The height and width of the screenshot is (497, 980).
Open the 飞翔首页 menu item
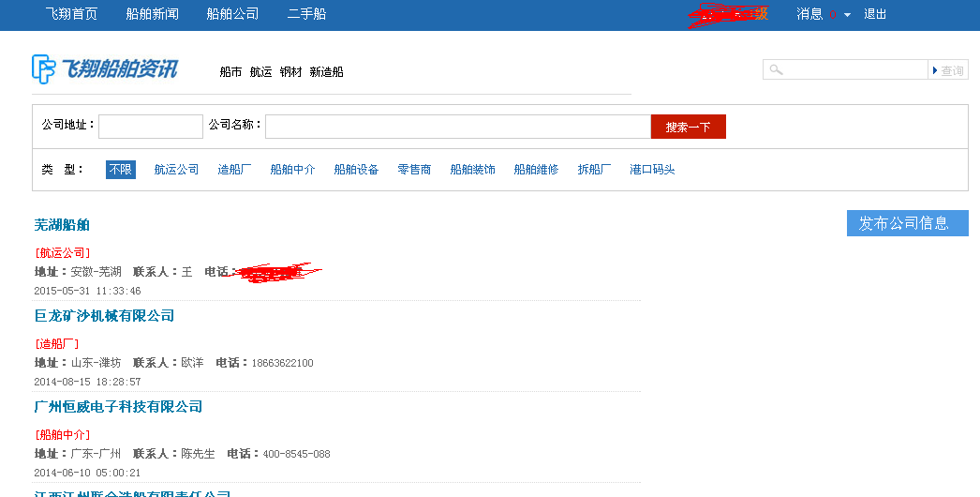pyautogui.click(x=71, y=14)
